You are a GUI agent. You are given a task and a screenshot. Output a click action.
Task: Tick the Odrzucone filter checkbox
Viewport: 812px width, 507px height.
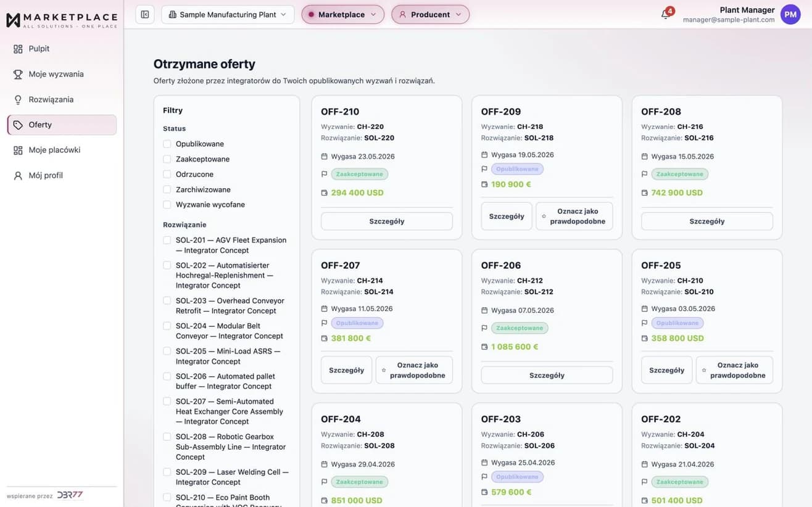point(167,174)
